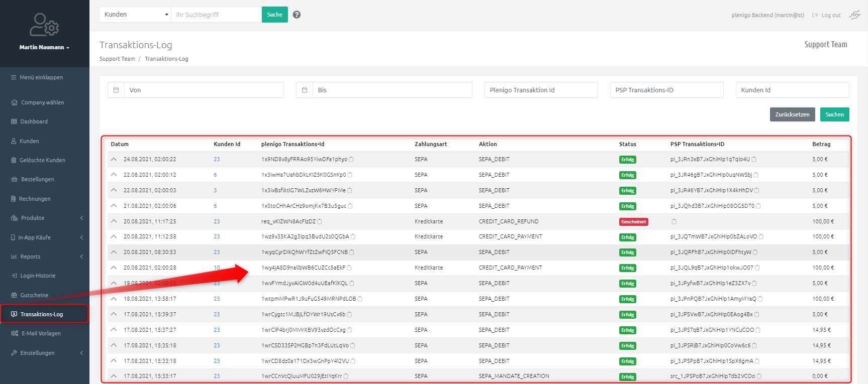The image size is (868, 384).
Task: Click the Von date field
Action: tap(204, 90)
